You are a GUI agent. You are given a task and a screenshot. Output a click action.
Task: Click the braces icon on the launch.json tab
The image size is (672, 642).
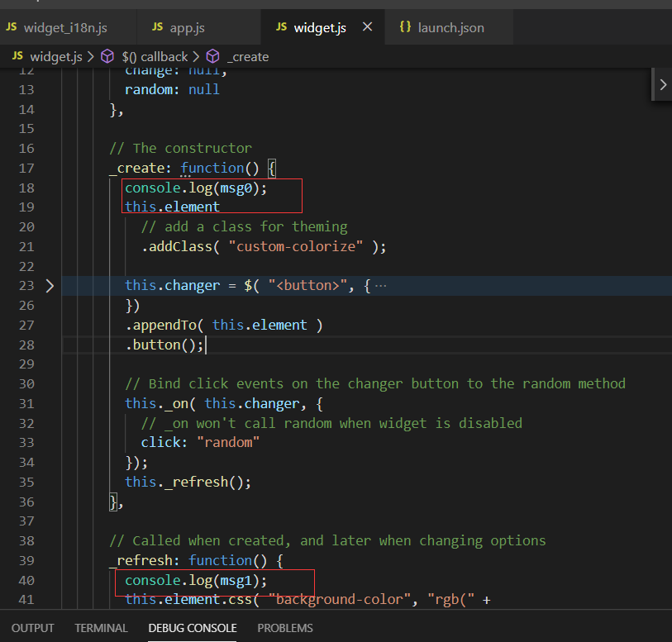pyautogui.click(x=405, y=27)
